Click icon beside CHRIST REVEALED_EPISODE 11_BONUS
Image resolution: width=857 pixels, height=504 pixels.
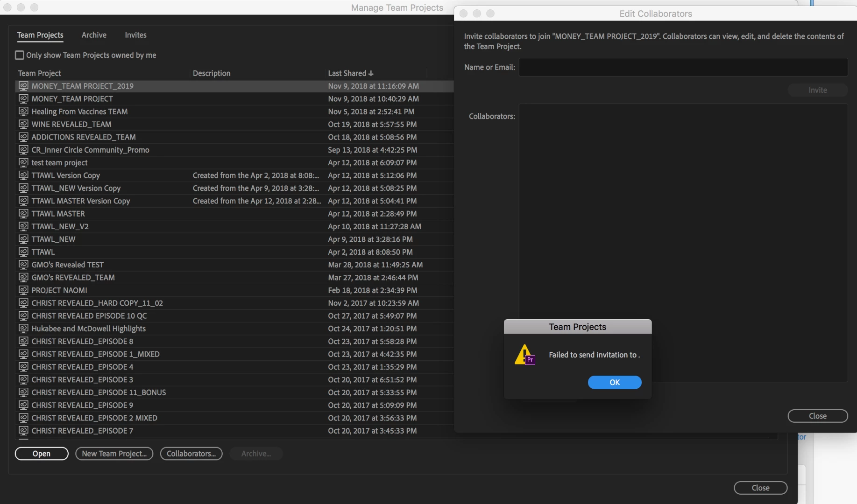click(x=23, y=392)
